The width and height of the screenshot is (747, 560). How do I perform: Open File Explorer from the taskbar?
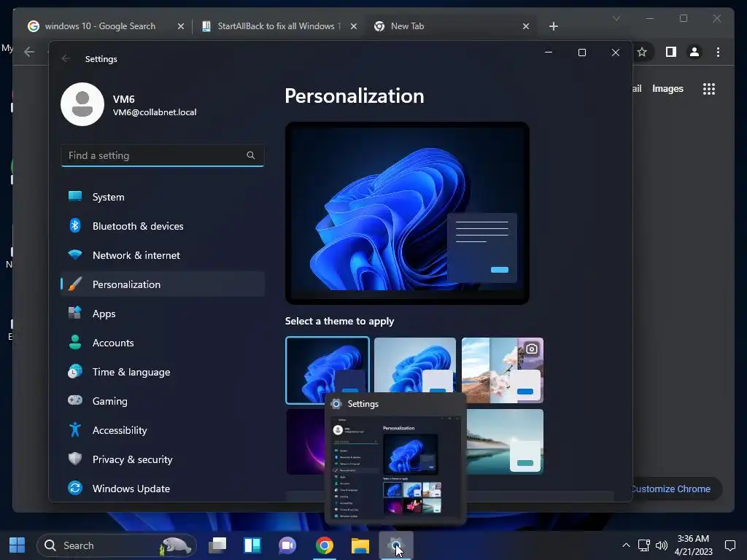360,545
